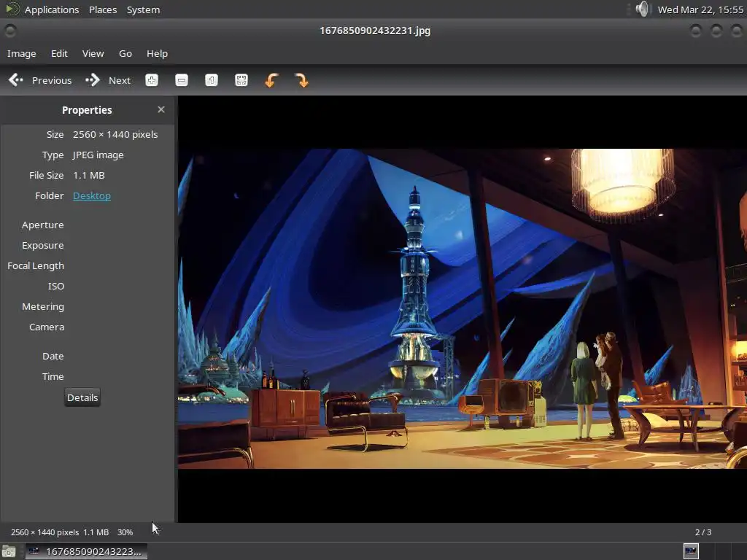Click the '30%' zoom level in status bar
Screen dimensions: 747x560
(x=125, y=532)
